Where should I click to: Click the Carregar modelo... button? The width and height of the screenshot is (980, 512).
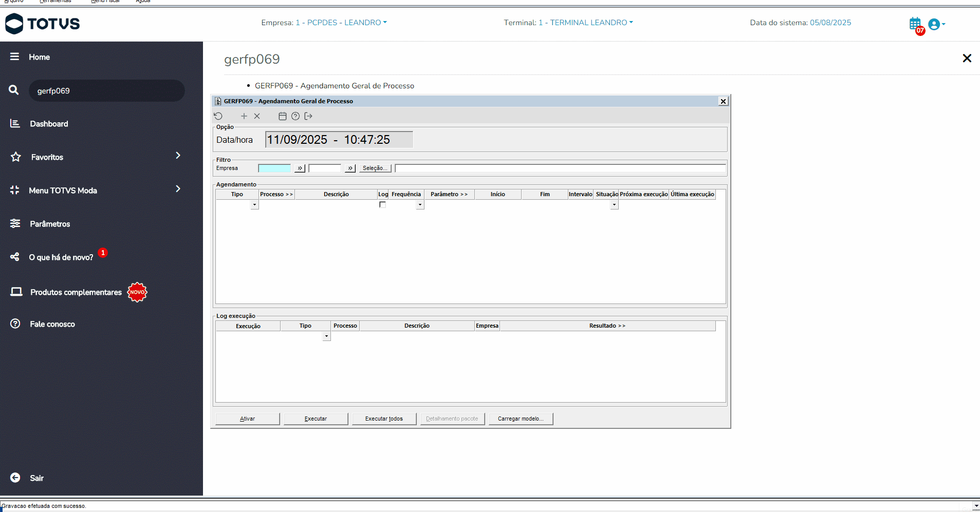coord(521,419)
